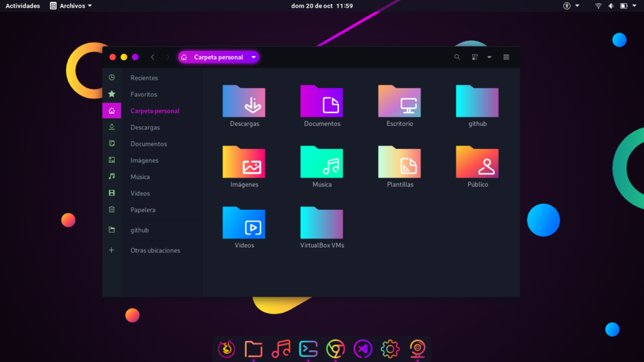The width and height of the screenshot is (644, 362).
Task: Open the Escritorio folder icon
Action: [x=399, y=101]
